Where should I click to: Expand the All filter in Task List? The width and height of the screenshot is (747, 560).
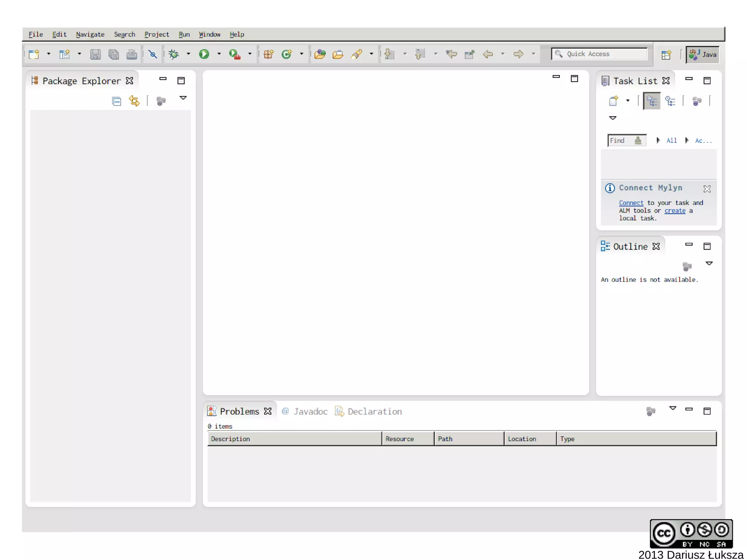click(x=658, y=140)
